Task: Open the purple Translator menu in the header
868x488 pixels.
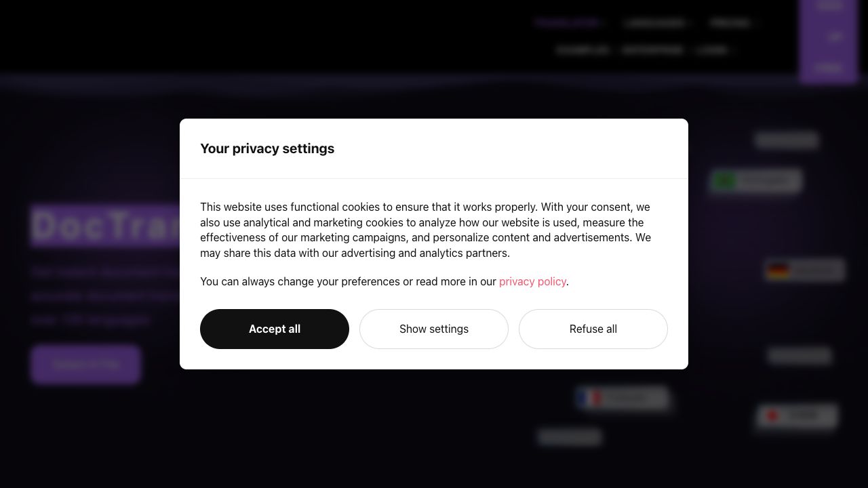Action: tap(568, 22)
